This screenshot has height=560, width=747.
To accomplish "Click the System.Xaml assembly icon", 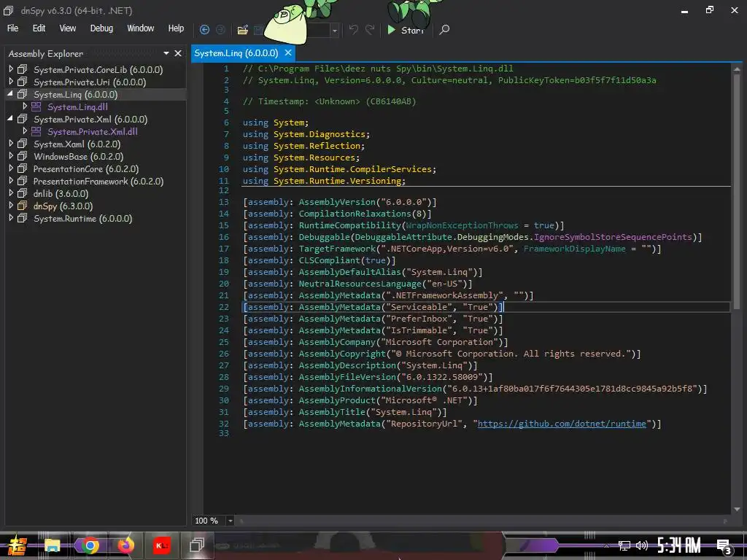I will [x=23, y=144].
